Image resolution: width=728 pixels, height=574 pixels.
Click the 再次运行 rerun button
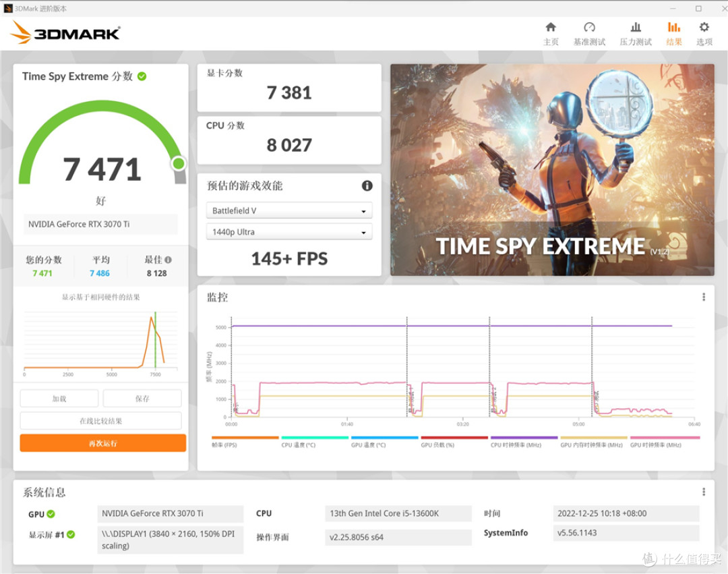point(102,442)
